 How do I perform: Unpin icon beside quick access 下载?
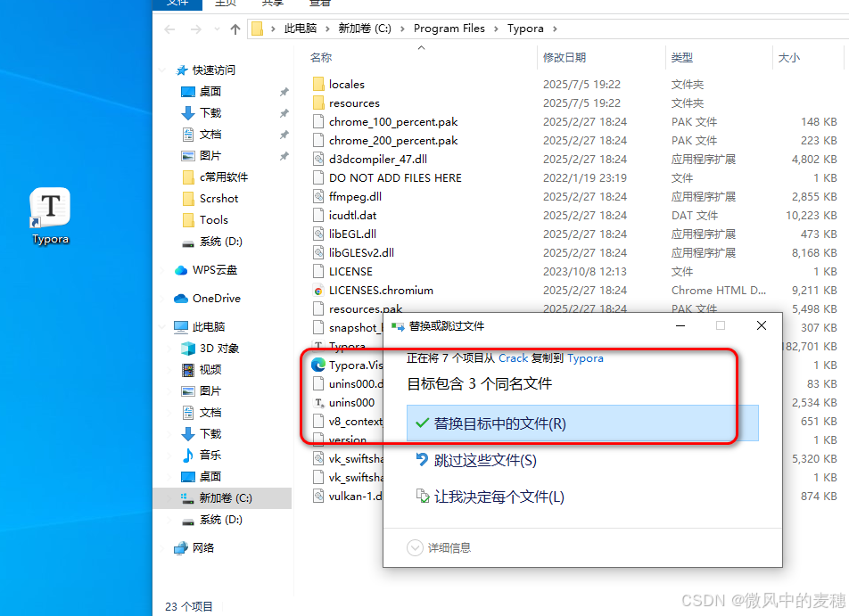[x=284, y=113]
